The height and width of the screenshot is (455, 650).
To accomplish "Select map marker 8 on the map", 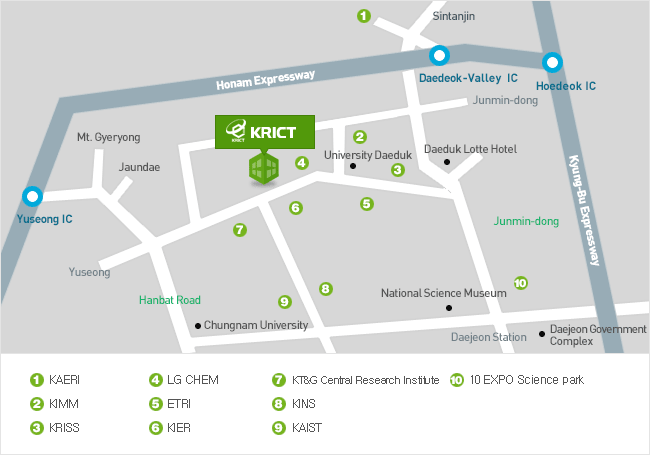I will point(325,288).
